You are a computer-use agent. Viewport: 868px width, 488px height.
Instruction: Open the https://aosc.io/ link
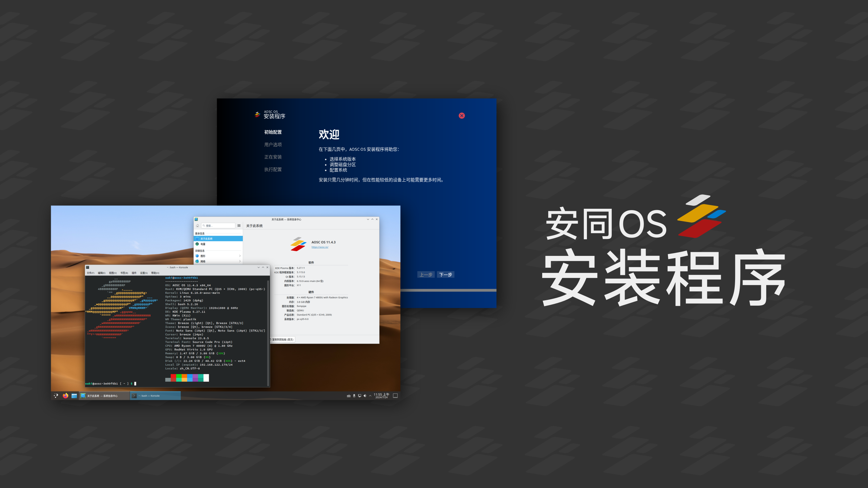tap(320, 247)
